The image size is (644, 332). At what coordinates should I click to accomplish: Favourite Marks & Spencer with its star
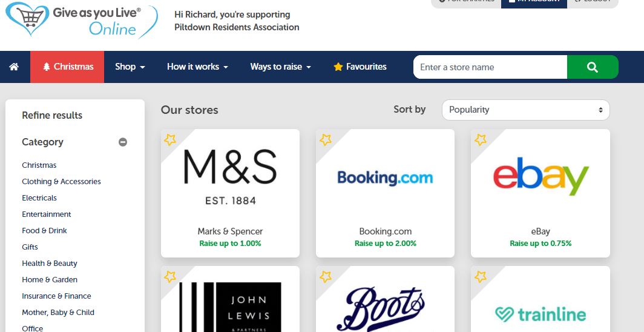click(x=170, y=140)
